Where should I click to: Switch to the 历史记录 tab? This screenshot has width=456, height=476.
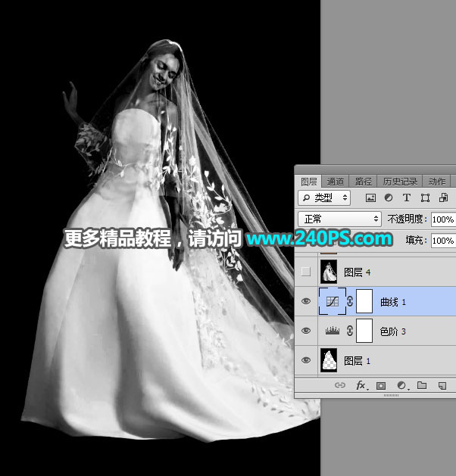[400, 182]
